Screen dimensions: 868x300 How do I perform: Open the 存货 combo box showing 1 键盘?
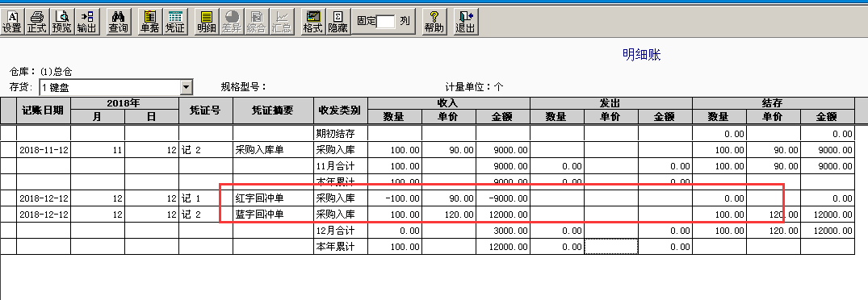[115, 87]
